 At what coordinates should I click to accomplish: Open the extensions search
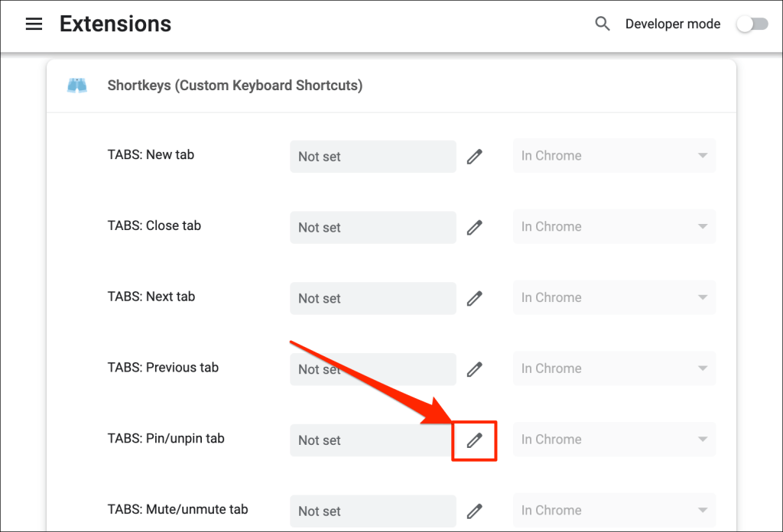coord(602,24)
